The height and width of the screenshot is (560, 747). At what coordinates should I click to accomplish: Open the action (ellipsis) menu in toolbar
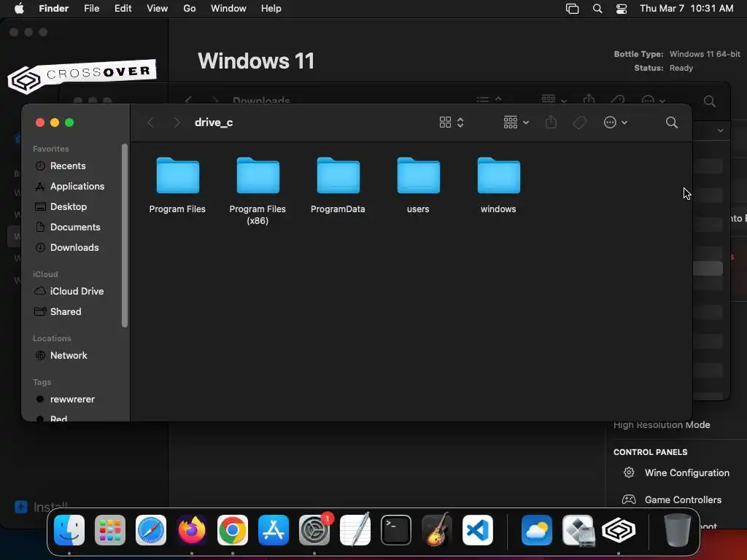[615, 122]
